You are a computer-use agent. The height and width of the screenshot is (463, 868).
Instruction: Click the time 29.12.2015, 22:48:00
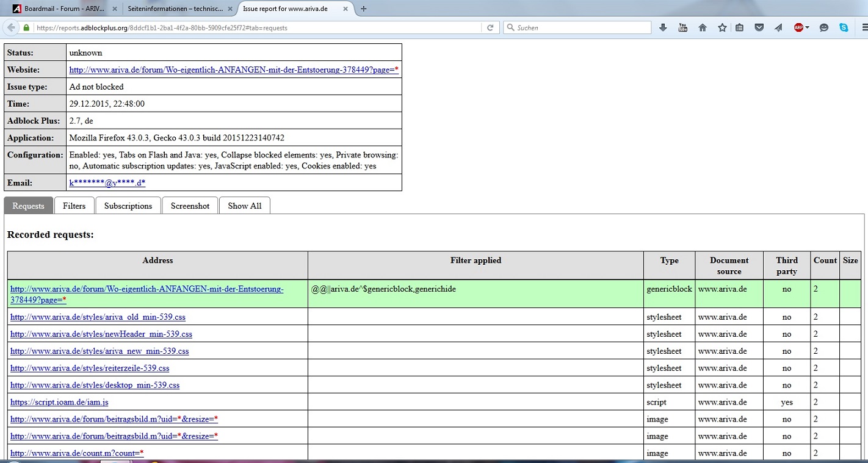coord(107,104)
